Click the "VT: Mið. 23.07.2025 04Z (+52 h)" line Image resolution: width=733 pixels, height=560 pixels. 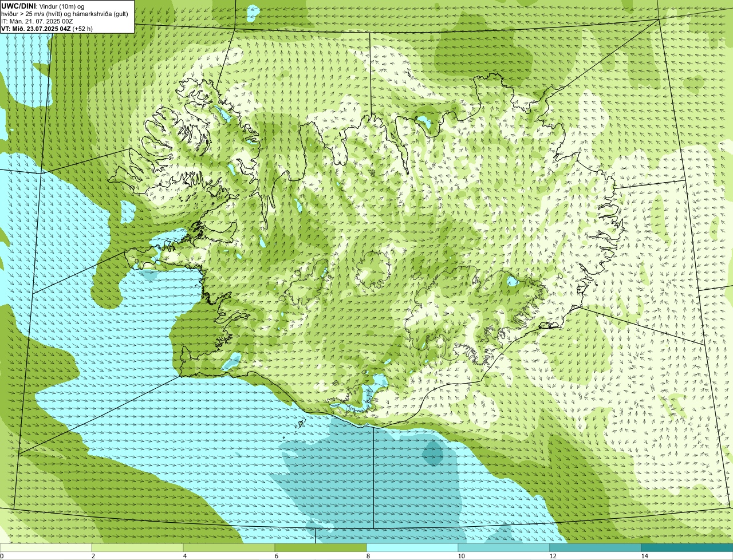coord(47,28)
